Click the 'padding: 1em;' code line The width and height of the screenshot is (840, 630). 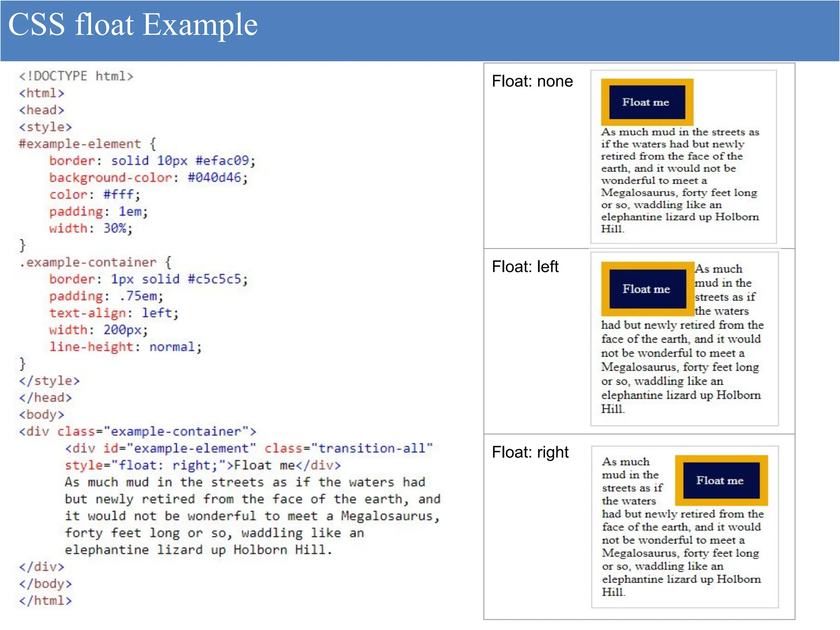point(98,212)
